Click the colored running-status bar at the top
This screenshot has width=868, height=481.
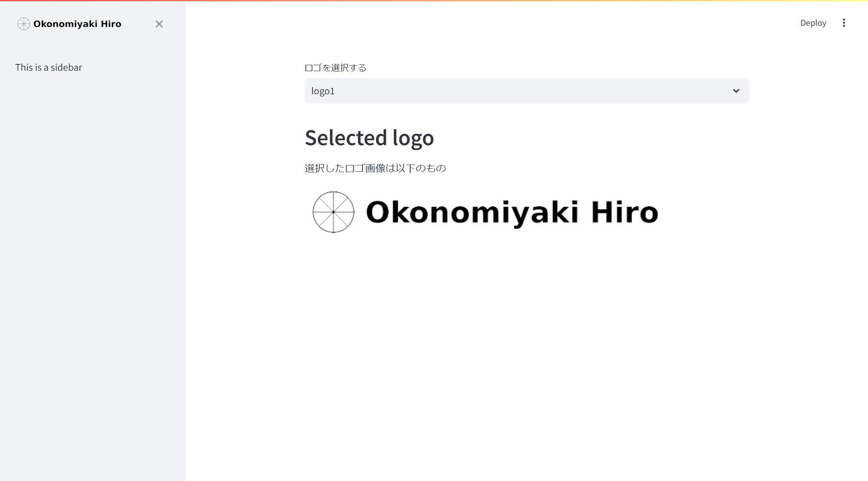pyautogui.click(x=434, y=1)
